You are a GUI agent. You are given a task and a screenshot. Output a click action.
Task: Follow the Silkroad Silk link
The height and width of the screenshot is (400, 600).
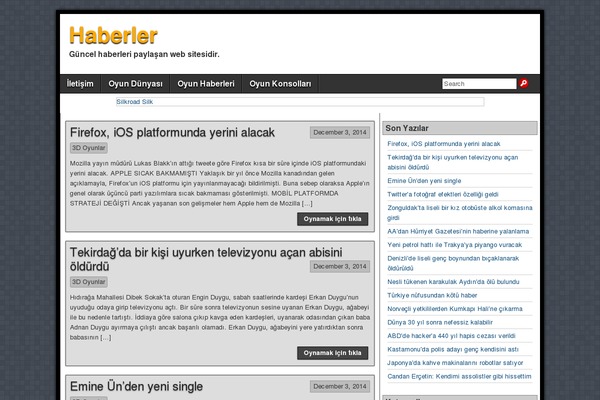coord(135,102)
